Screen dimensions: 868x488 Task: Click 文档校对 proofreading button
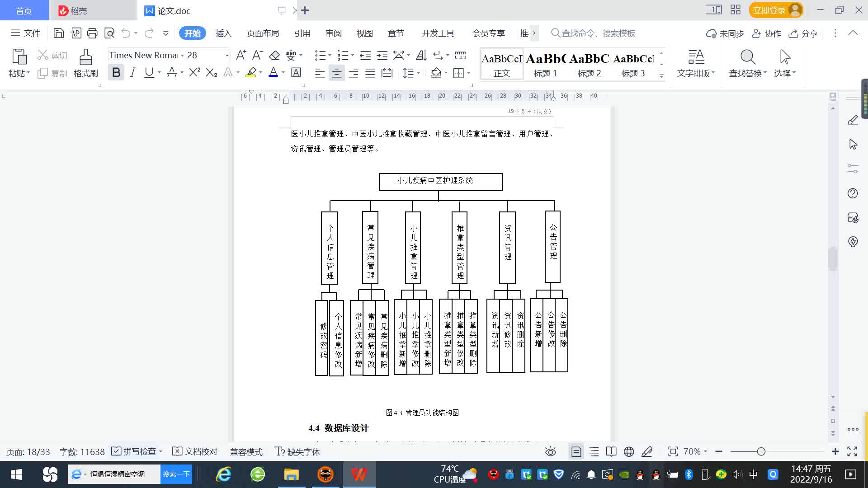[x=195, y=451]
